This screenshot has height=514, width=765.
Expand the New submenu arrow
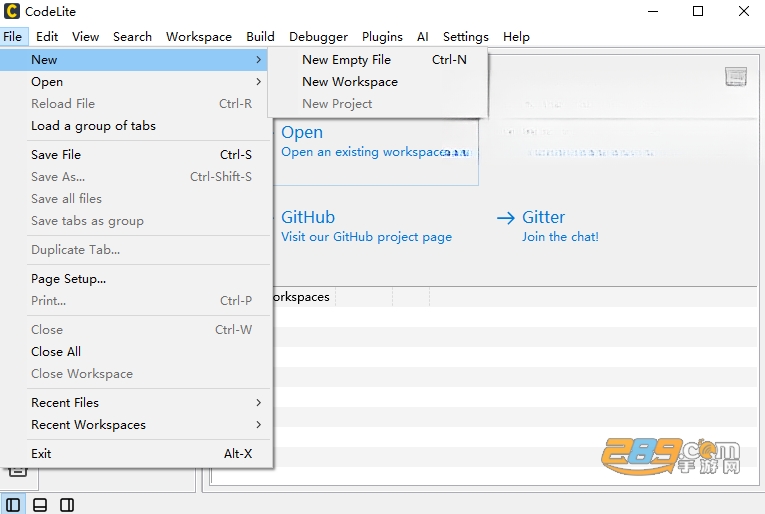259,59
